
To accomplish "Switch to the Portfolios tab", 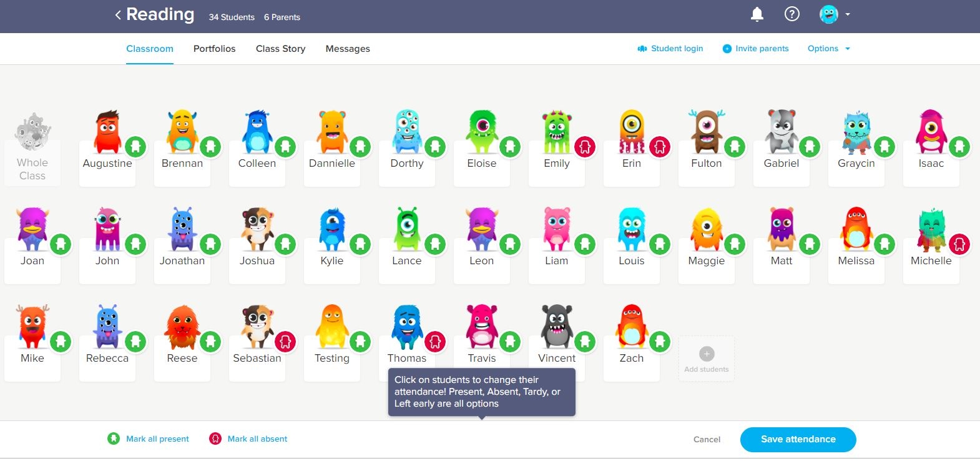I will pos(214,49).
